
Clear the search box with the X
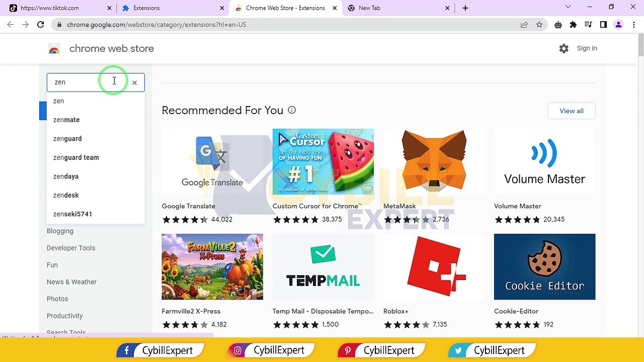pos(134,82)
